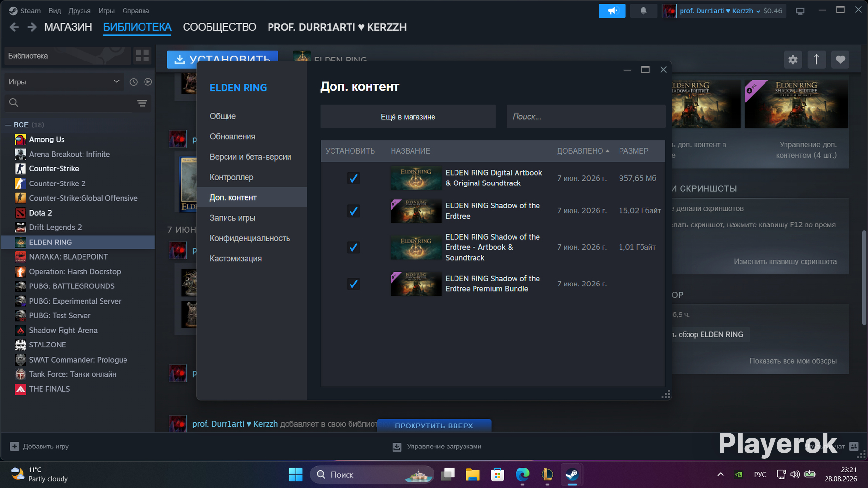
Task: Open the ELDEN RING settings gear
Action: pos(793,60)
